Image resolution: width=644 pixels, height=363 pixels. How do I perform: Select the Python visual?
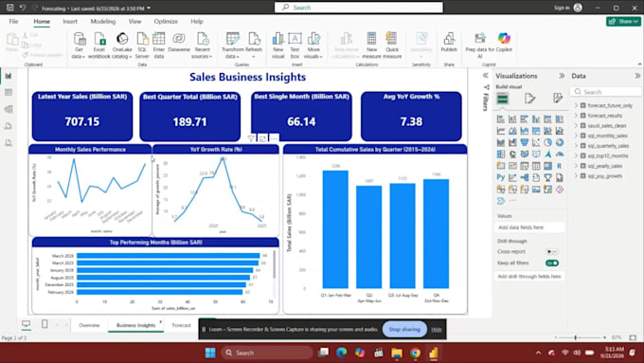(x=501, y=177)
